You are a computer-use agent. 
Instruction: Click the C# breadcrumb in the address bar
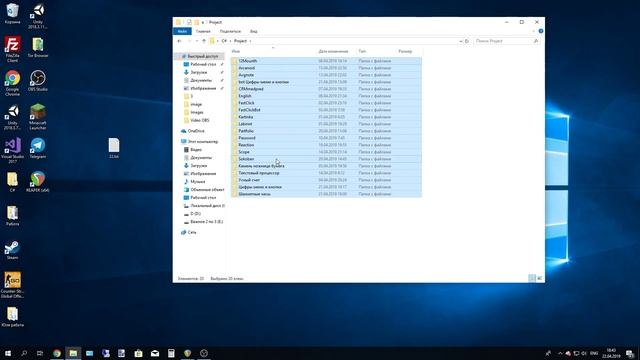coord(224,41)
